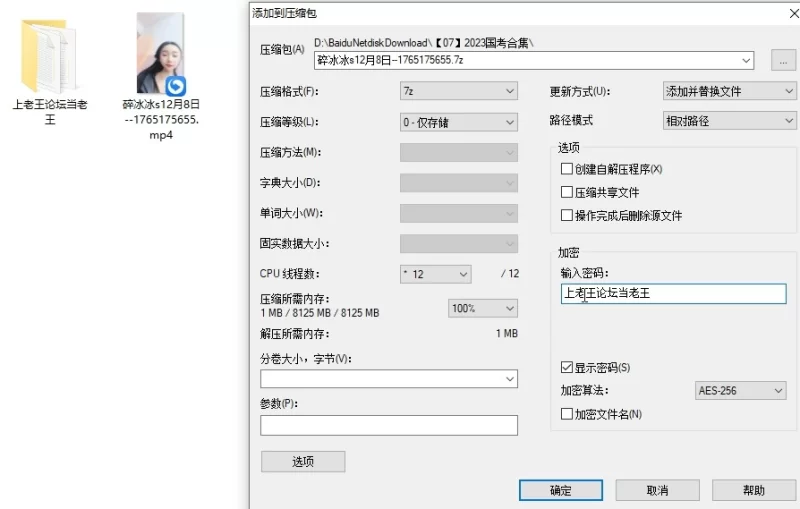Click the 碎冰冰s12月8日--1765175655.mp4 file name label
The width and height of the screenshot is (800, 509).
(x=161, y=119)
